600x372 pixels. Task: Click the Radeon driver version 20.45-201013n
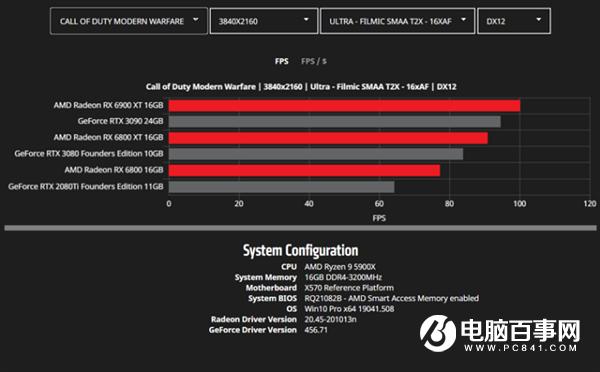[330, 319]
